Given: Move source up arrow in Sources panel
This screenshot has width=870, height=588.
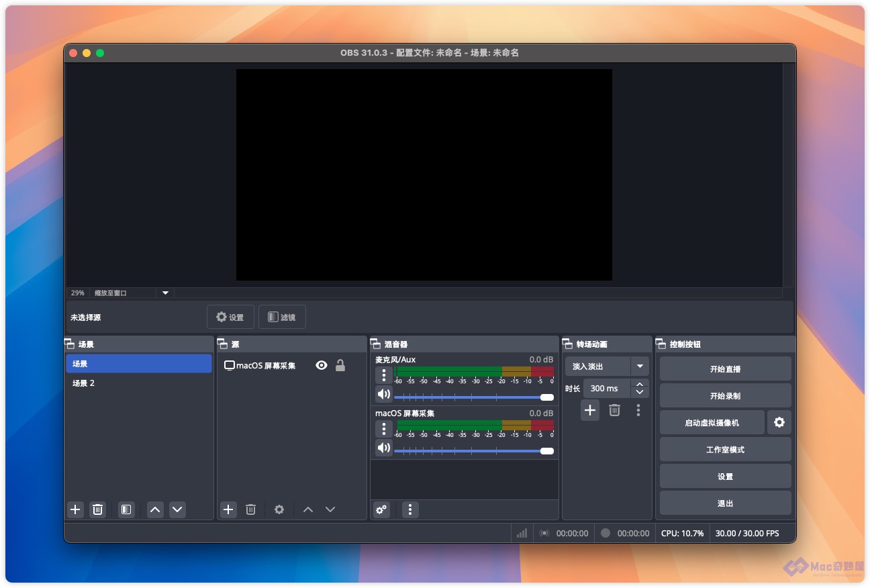Looking at the screenshot, I should click(x=308, y=509).
